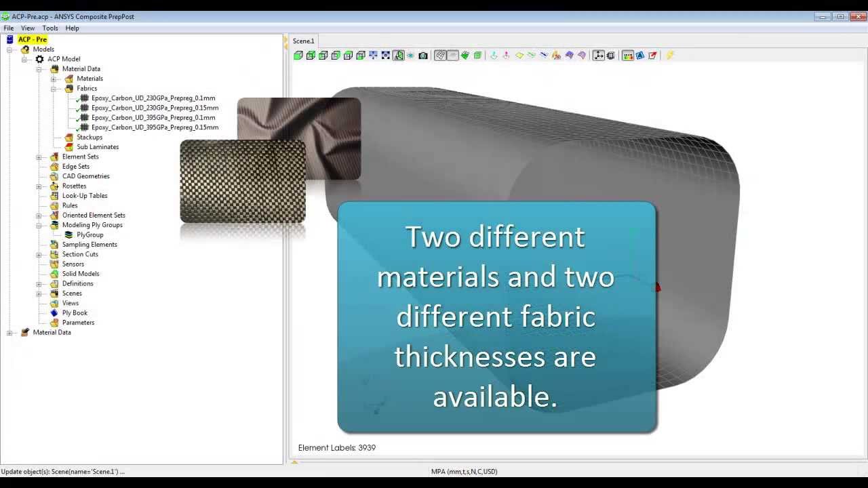This screenshot has height=488, width=868.
Task: Expand the Oriented Element Sets node
Action: click(x=39, y=216)
